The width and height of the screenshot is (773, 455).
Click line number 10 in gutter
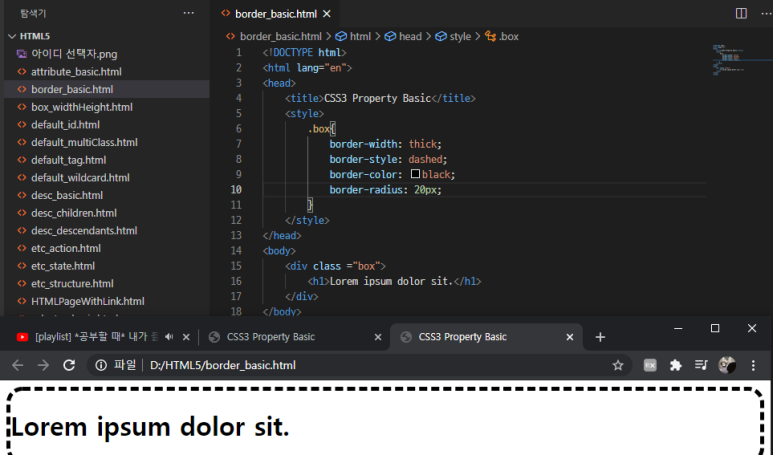(x=236, y=190)
